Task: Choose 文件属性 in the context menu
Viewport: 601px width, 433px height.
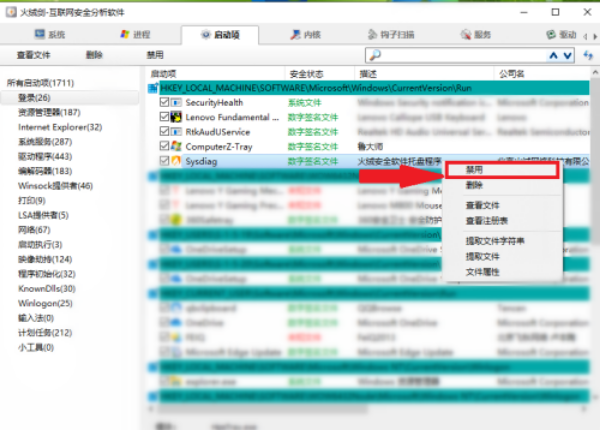Action: 502,272
